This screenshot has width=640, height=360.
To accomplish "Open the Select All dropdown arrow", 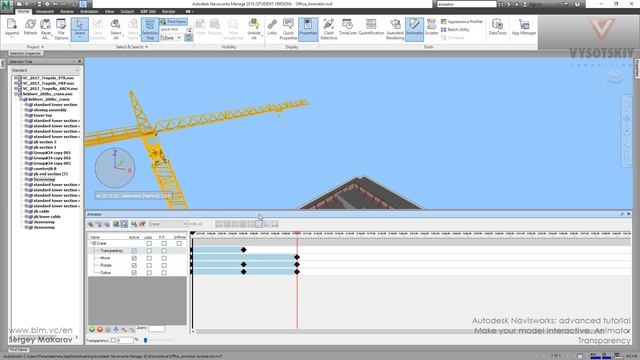I will click(x=122, y=35).
